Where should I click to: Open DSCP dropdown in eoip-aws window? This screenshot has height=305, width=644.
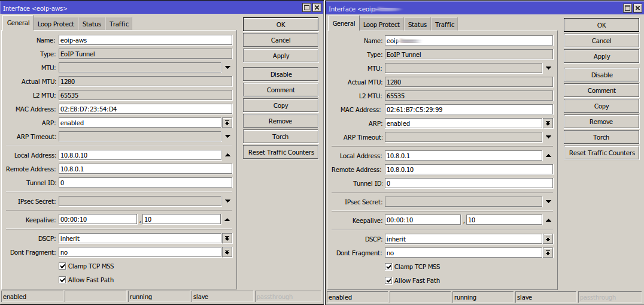click(x=227, y=238)
